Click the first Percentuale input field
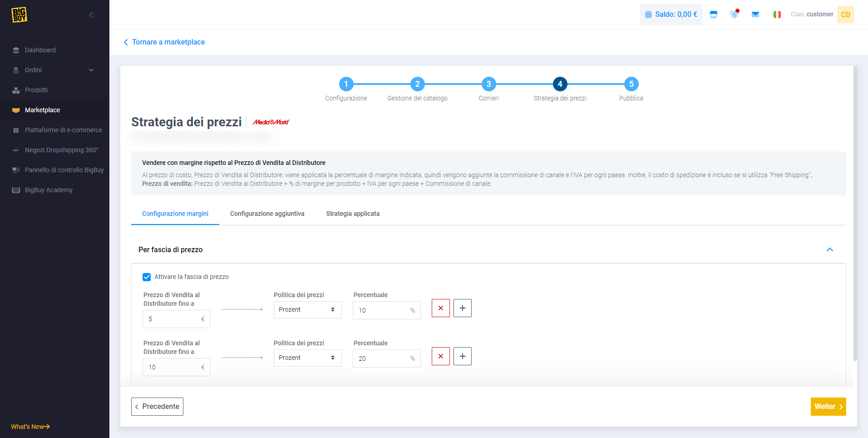This screenshot has height=438, width=868. 383,310
